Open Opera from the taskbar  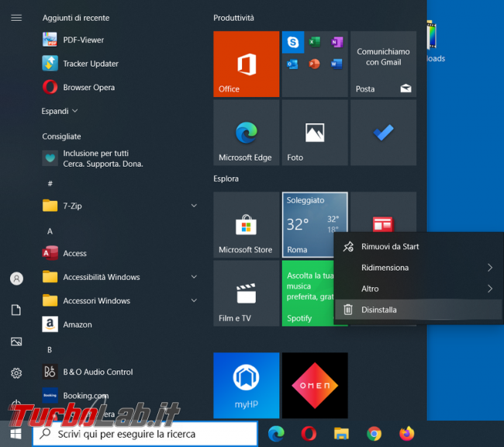point(309,434)
